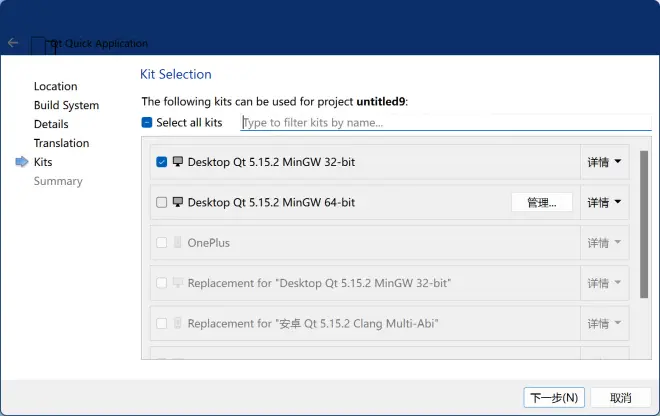Click the phone device icon beside OnePlus
This screenshot has height=416, width=660.
coord(178,243)
